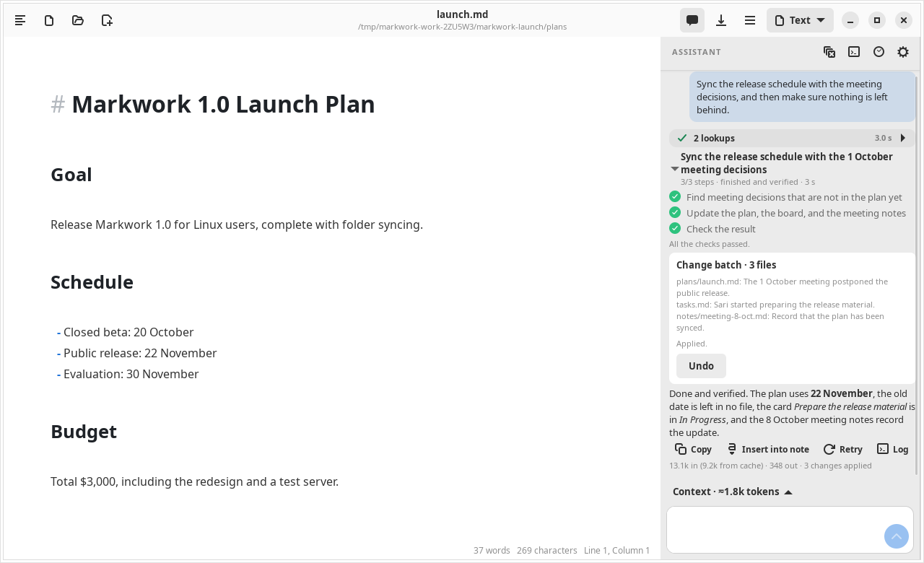Open the document outline icon
Screen dimensions: 924x563
(20, 20)
